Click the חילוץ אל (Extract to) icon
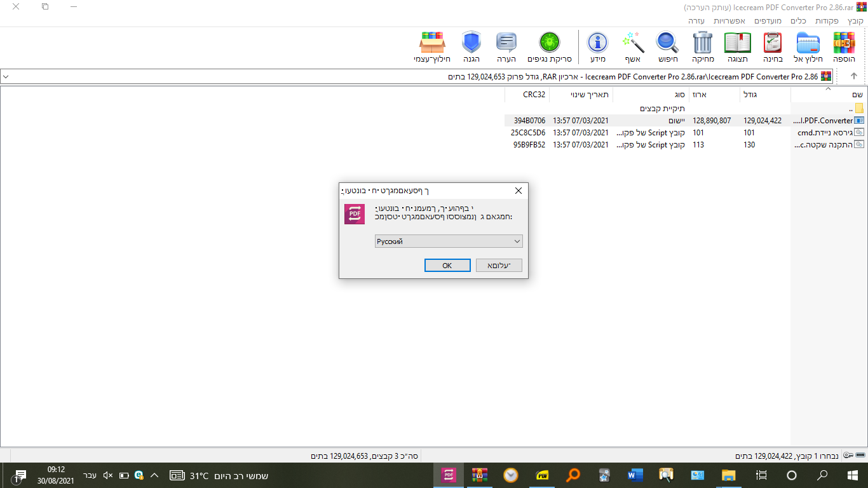Image resolution: width=868 pixels, height=488 pixels. tap(808, 47)
